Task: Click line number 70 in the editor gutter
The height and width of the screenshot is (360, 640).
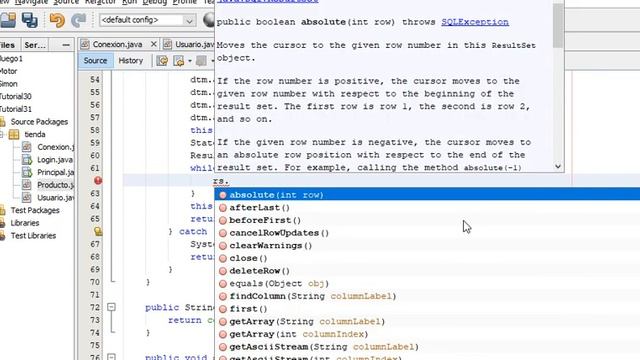Action: click(x=95, y=282)
